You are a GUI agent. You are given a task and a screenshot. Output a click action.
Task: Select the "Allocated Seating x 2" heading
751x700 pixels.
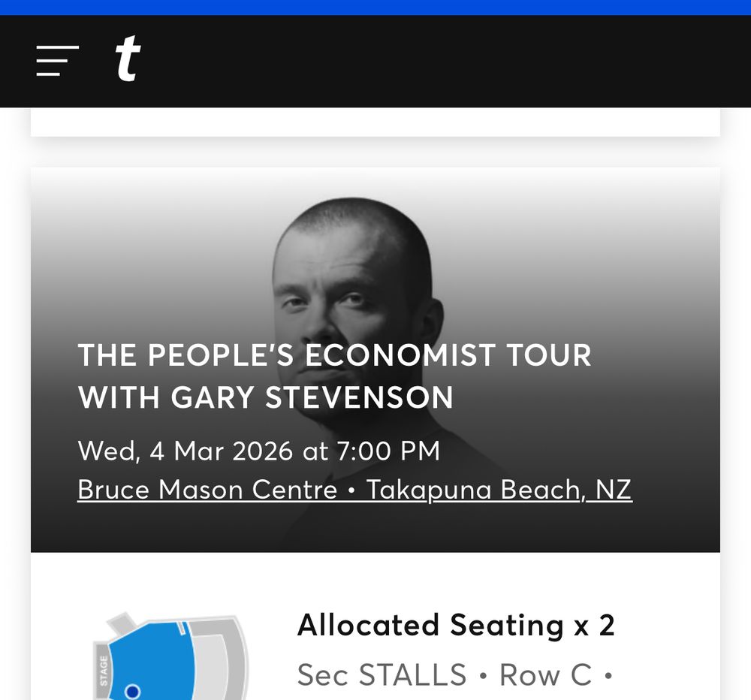(x=456, y=625)
